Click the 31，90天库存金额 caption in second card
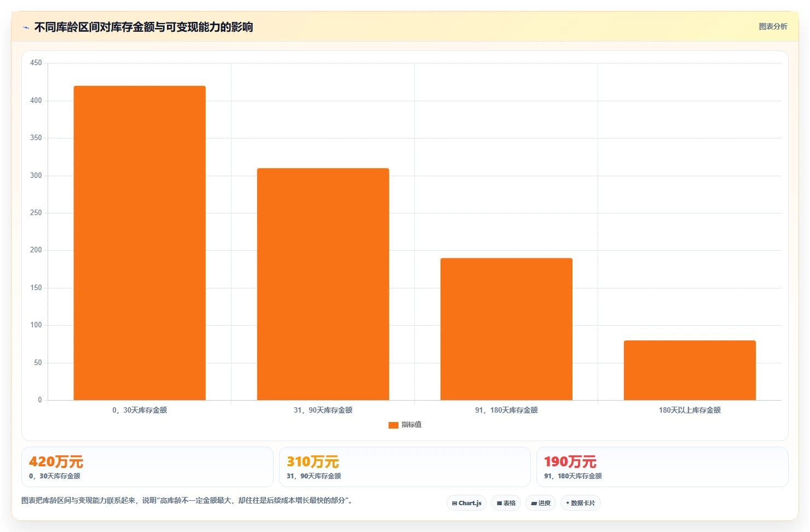 click(x=314, y=476)
